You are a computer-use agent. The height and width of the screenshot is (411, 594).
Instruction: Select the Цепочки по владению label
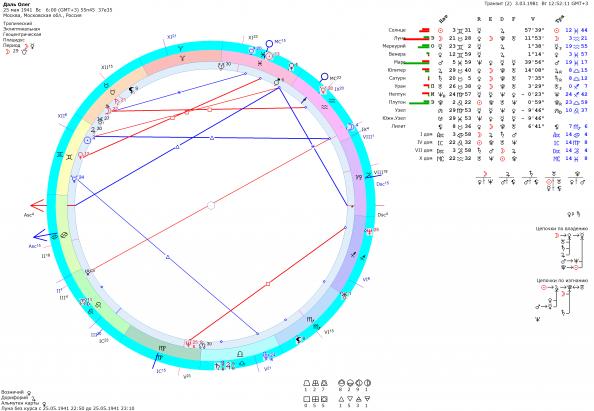[562, 228]
